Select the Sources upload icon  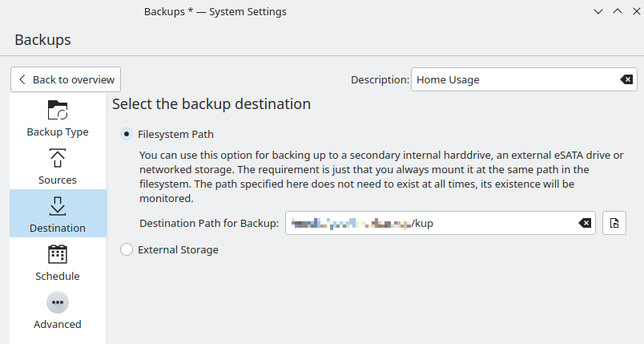click(58, 157)
